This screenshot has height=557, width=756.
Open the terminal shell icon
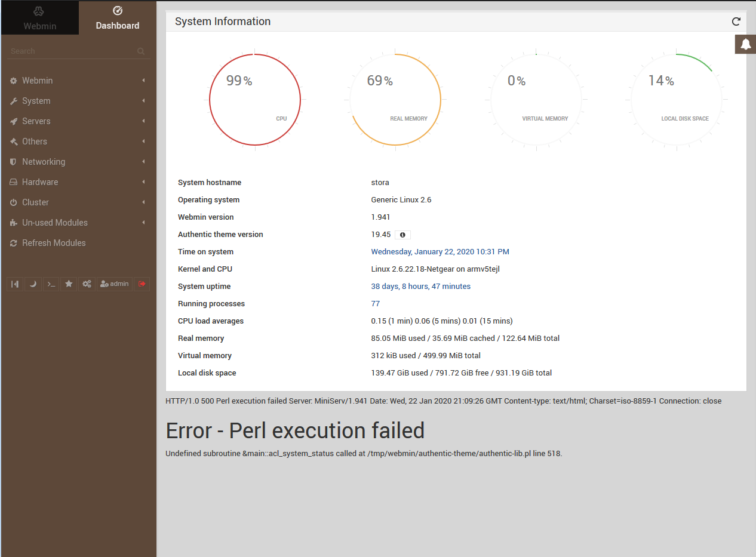point(51,284)
